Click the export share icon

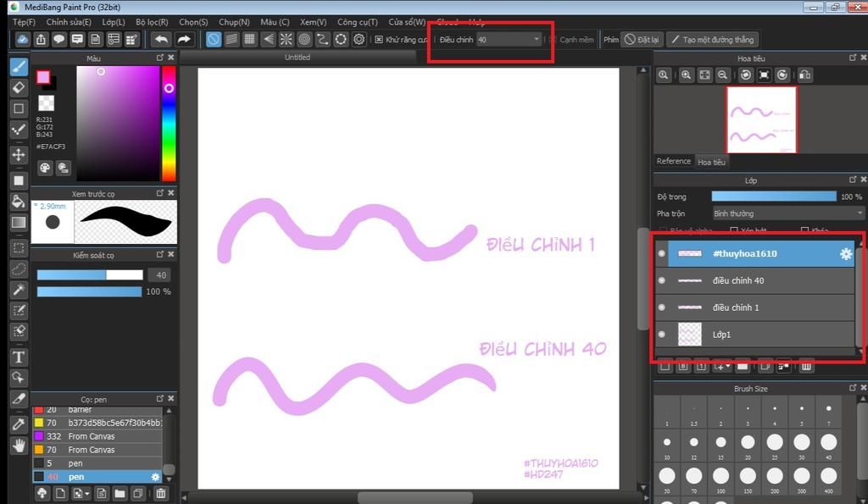pos(41,39)
